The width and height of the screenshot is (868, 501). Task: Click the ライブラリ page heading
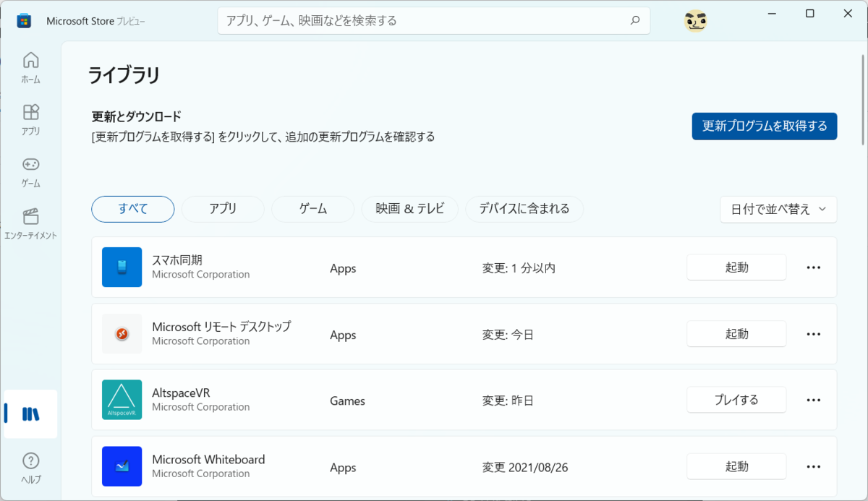tap(124, 75)
